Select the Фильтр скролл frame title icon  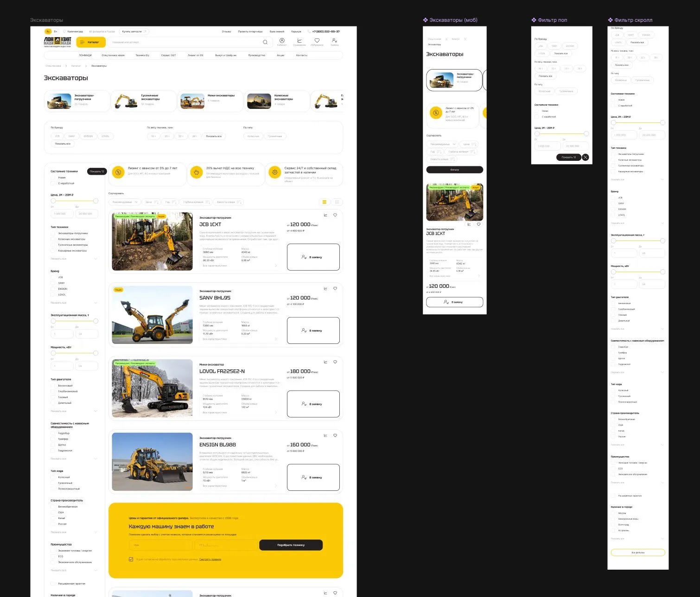pos(611,20)
